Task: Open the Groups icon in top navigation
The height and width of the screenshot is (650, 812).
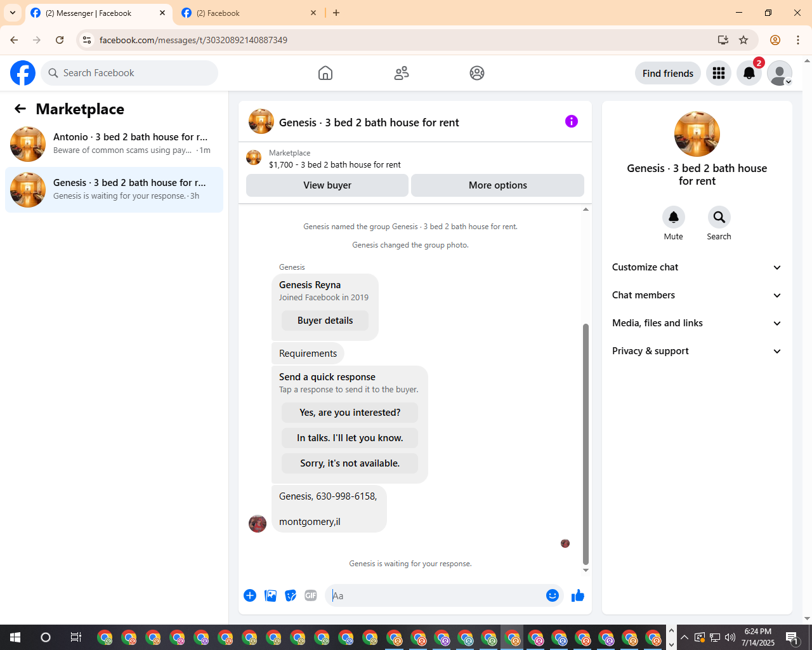Action: pos(477,73)
